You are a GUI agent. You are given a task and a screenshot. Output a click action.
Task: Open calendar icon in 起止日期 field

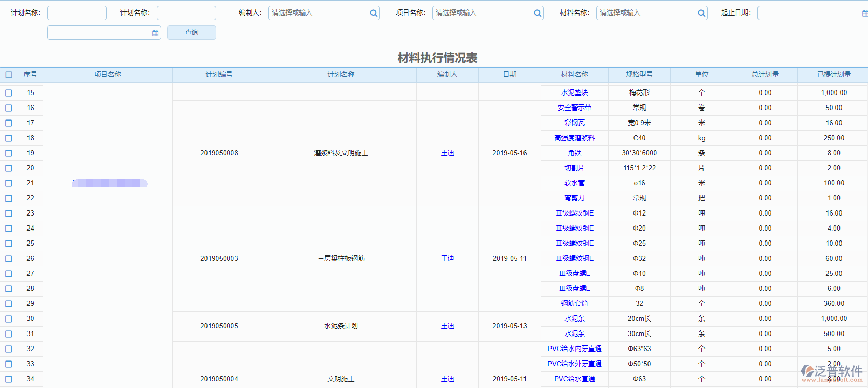pyautogui.click(x=865, y=13)
